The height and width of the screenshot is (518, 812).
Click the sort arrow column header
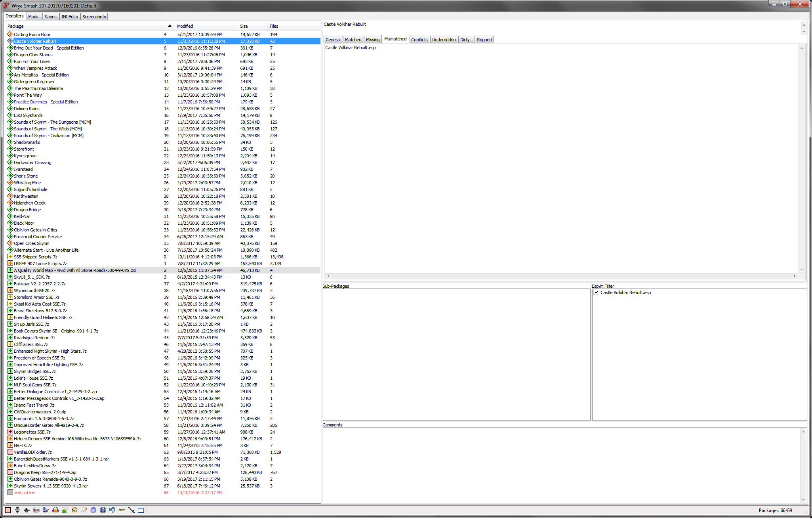coord(169,26)
